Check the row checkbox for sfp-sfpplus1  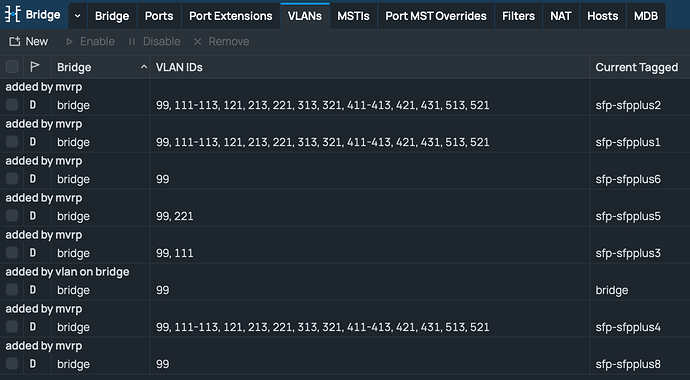click(12, 142)
